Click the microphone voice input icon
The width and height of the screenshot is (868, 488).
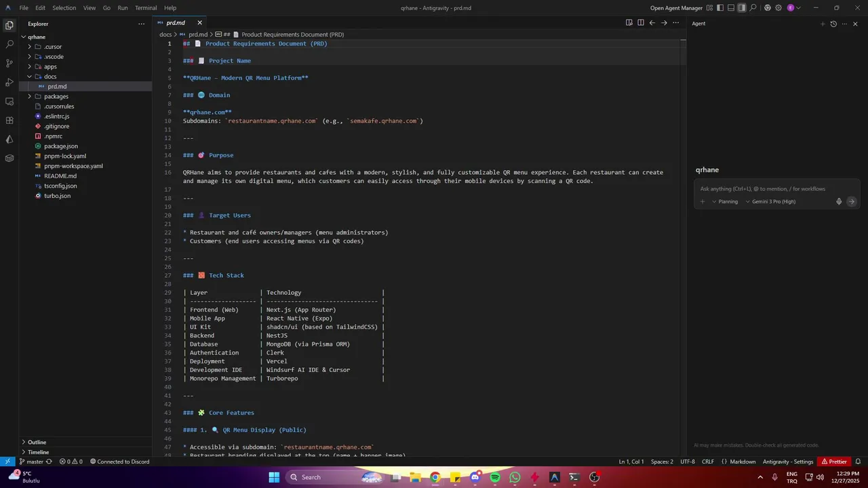click(x=839, y=201)
